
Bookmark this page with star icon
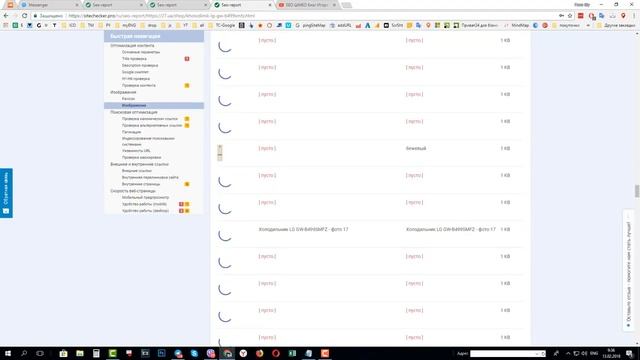click(x=570, y=16)
